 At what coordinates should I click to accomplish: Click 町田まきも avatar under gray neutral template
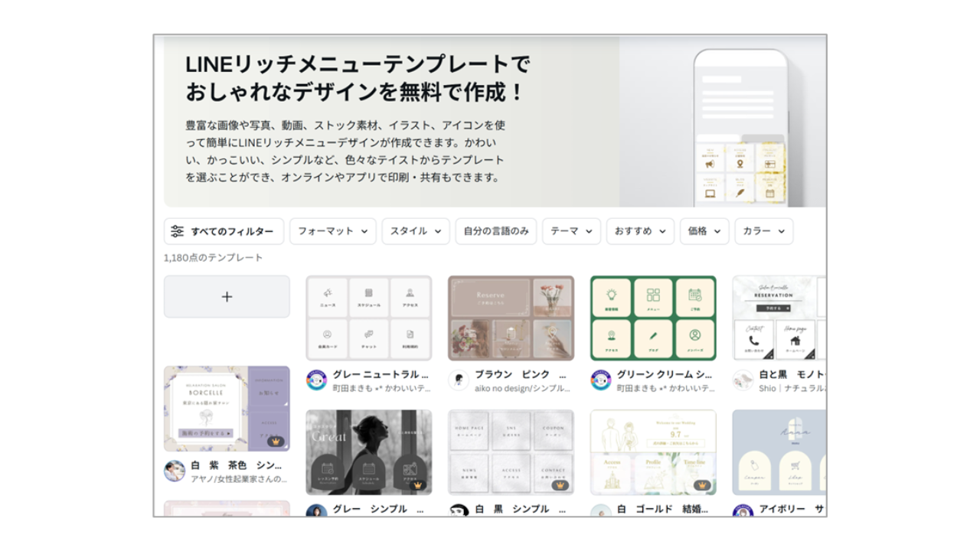[x=316, y=380]
